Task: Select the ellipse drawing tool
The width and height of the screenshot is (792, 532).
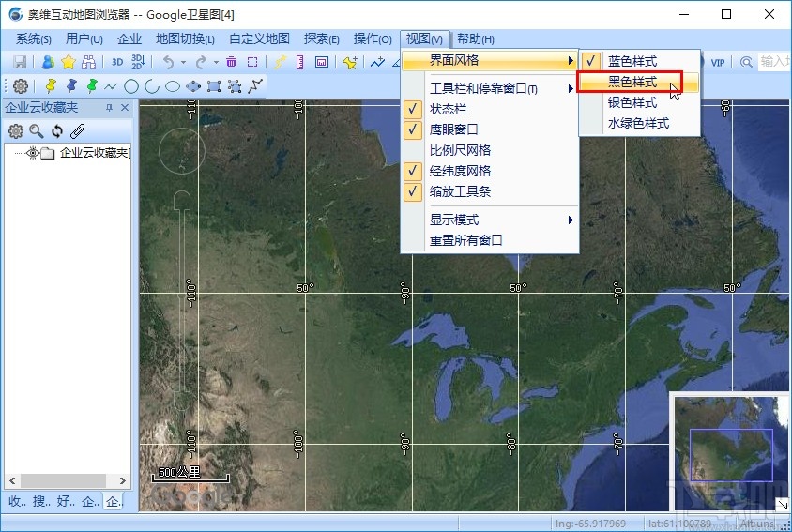Action: tap(173, 86)
